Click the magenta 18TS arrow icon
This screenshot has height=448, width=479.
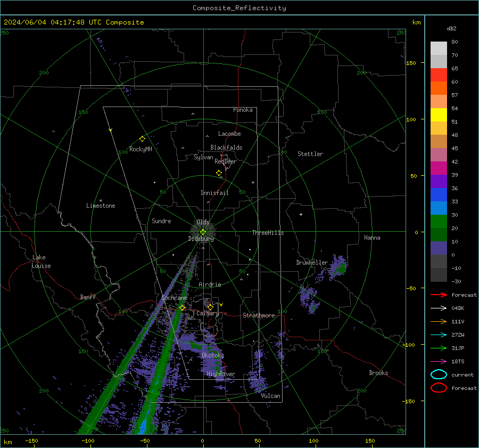pos(439,362)
